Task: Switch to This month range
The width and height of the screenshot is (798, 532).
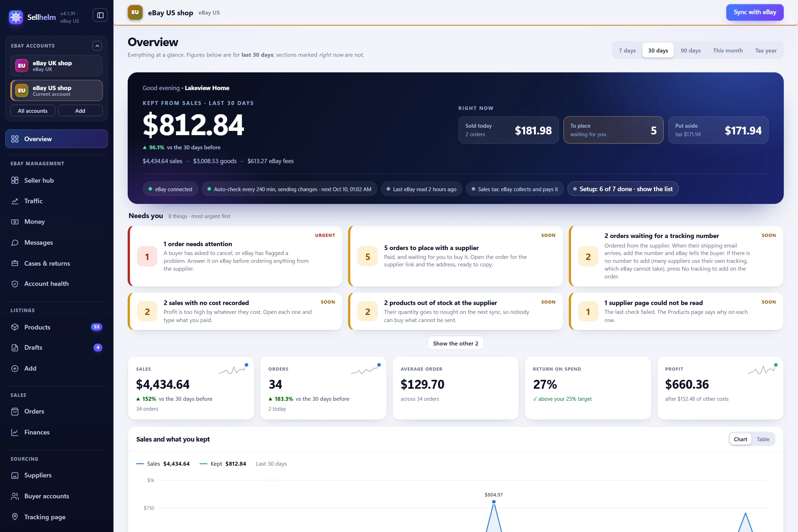Action: pyautogui.click(x=728, y=50)
